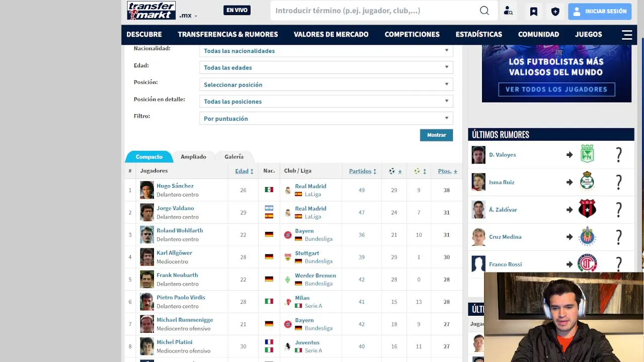644x362 pixels.
Task: Open the DESCUBRE menu
Action: point(144,35)
